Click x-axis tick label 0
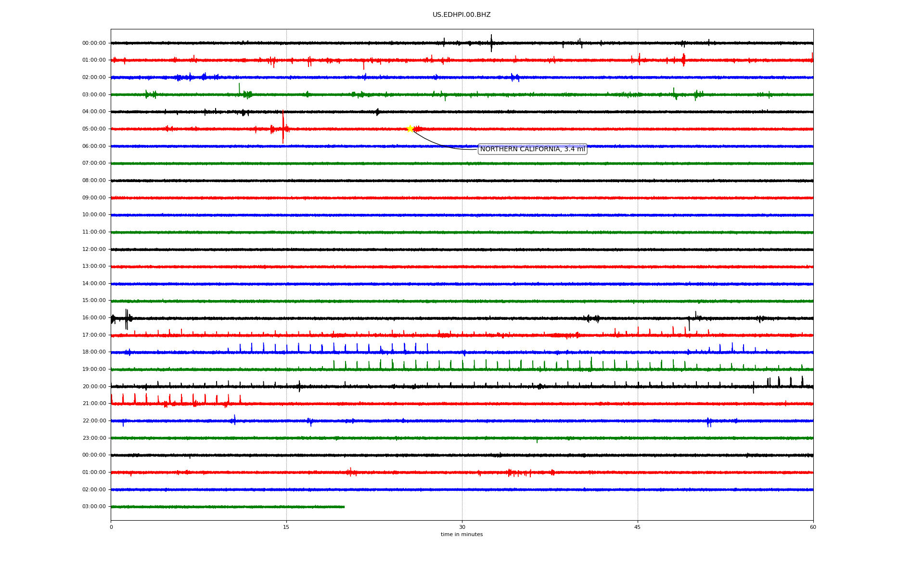924x578 pixels. pos(111,527)
